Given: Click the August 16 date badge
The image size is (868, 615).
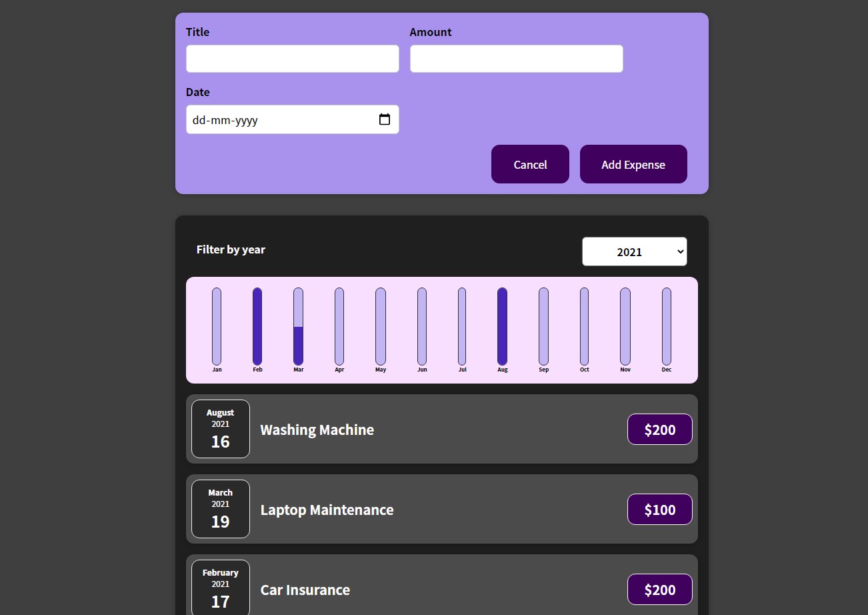Looking at the screenshot, I should coord(221,429).
